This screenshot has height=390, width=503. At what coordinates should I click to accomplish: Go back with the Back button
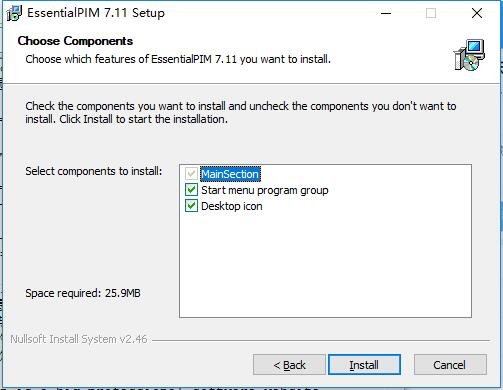(289, 365)
